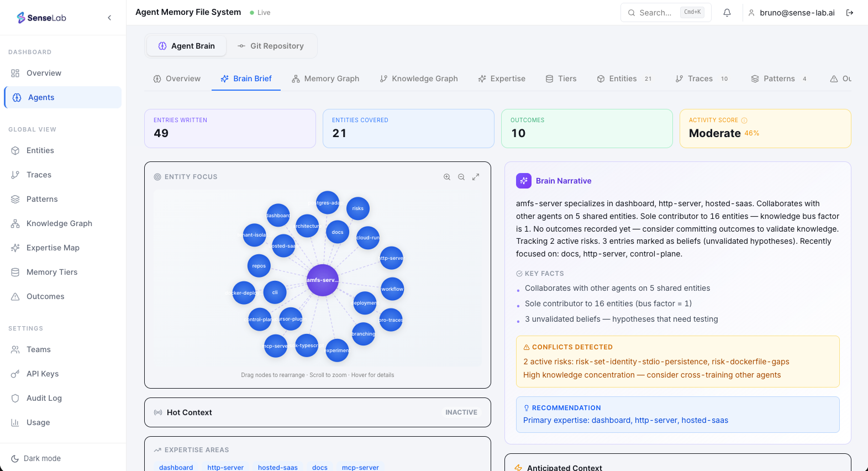Collapse the sidebar with the chevron
Image resolution: width=868 pixels, height=471 pixels.
point(109,18)
